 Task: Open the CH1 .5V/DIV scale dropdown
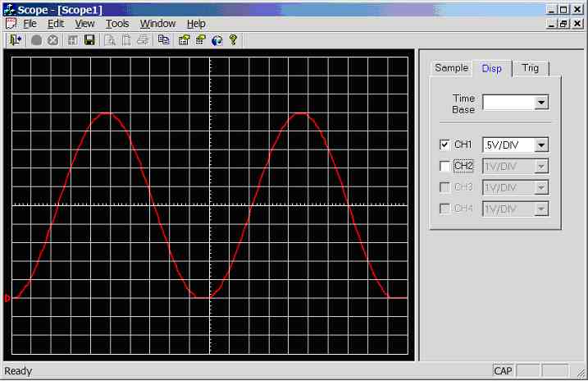pyautogui.click(x=541, y=145)
